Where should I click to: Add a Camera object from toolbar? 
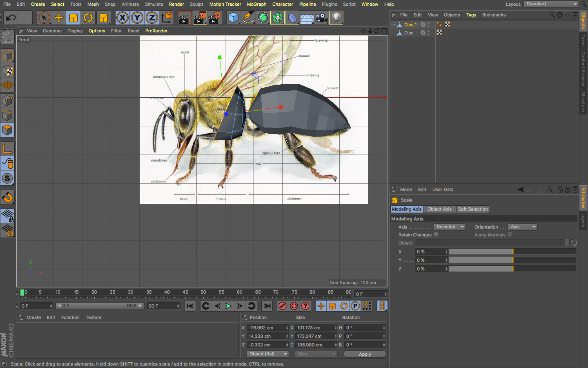(x=321, y=18)
